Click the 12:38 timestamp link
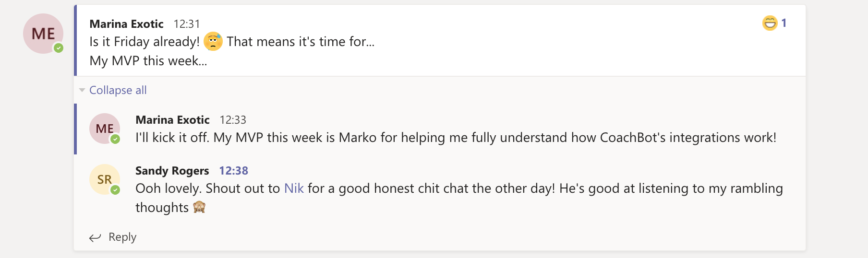868x258 pixels. [x=234, y=171]
